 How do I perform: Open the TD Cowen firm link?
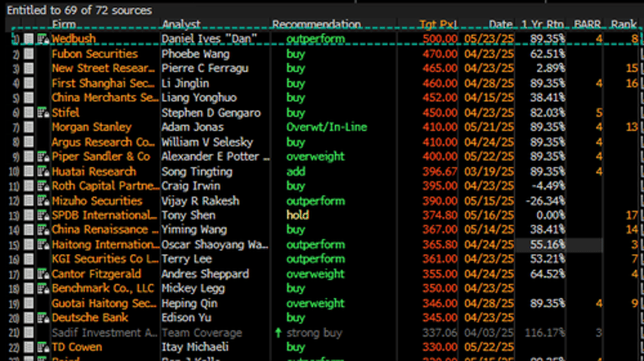(x=77, y=347)
